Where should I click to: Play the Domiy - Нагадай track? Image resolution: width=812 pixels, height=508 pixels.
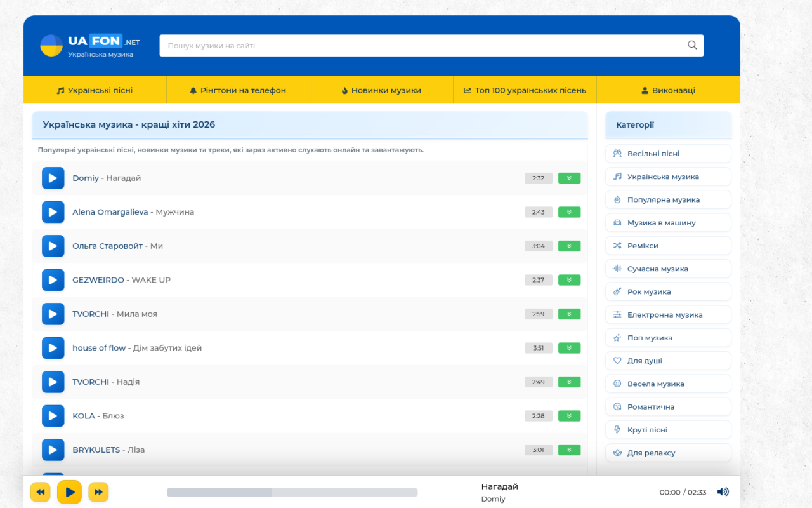coord(53,178)
